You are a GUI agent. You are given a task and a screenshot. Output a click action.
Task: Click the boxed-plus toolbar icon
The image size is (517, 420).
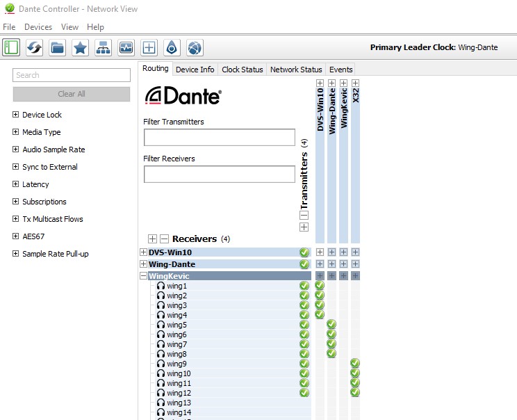[x=149, y=47]
